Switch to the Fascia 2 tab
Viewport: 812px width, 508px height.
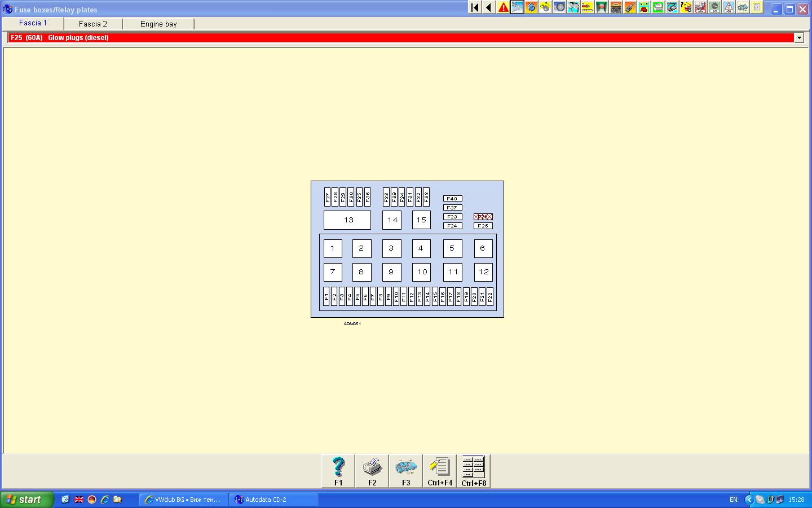pyautogui.click(x=93, y=24)
